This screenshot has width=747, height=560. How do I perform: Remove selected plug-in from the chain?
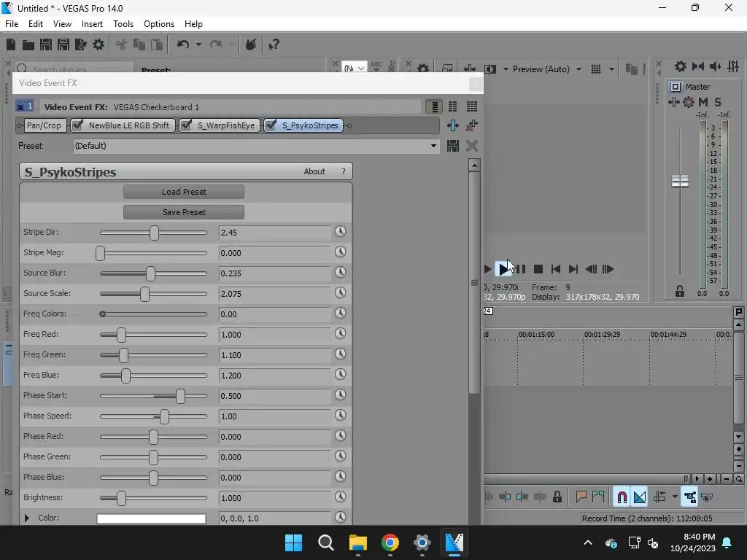pos(472,125)
